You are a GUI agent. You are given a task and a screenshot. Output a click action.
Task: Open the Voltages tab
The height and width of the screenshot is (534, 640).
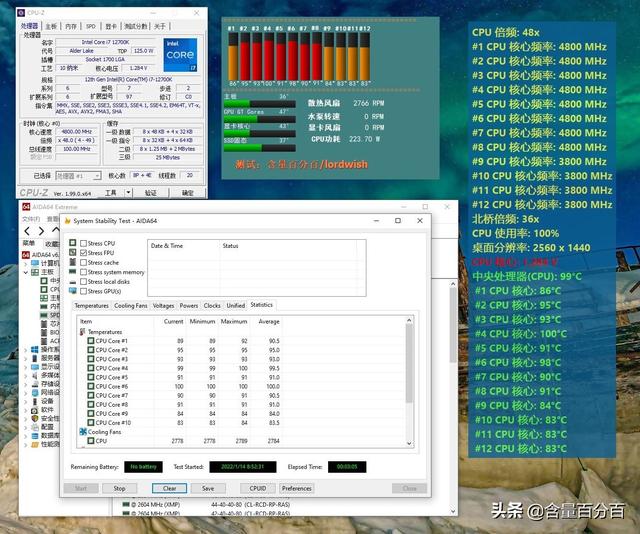[163, 305]
